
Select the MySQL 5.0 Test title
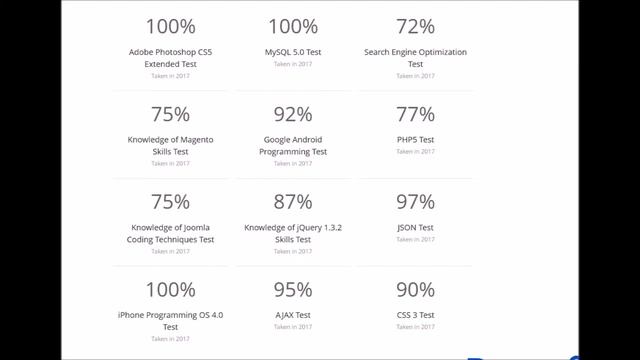tap(293, 52)
